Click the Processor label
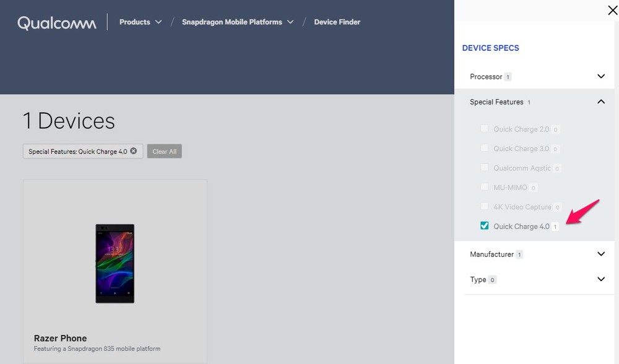619x364 pixels. [485, 77]
